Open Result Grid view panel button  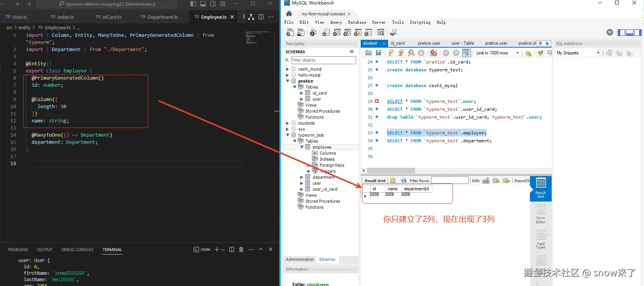[x=540, y=188]
